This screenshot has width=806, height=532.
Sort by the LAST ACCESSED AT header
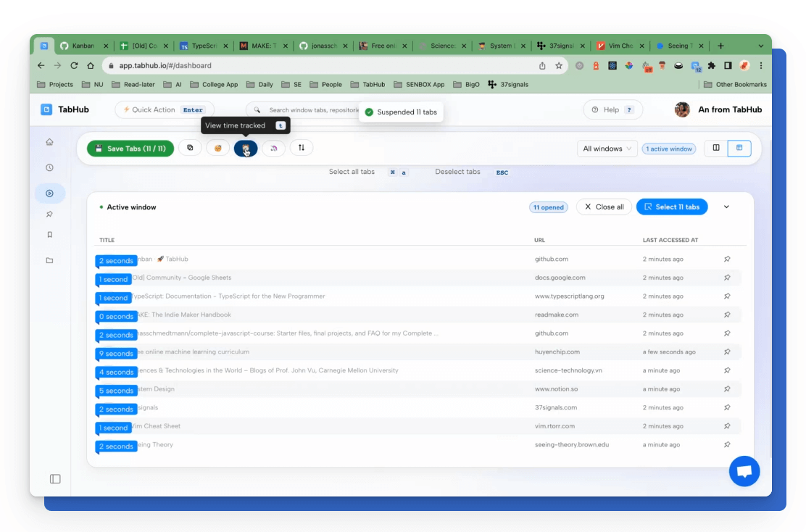point(670,240)
